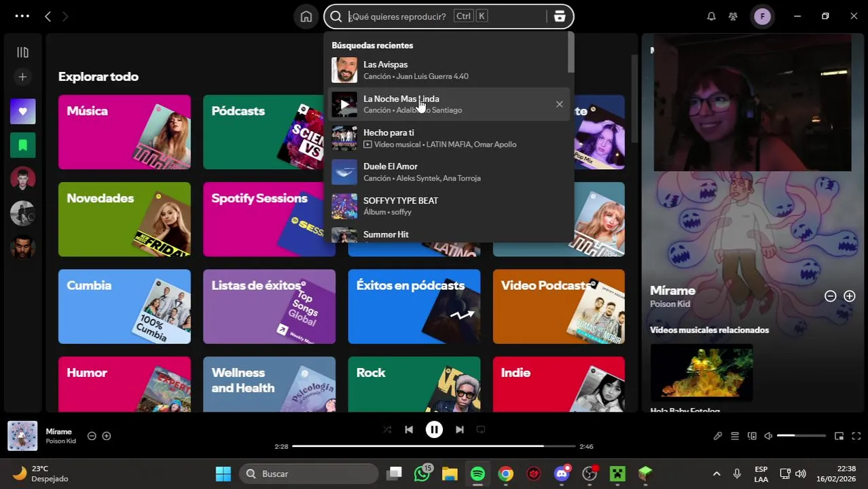The height and width of the screenshot is (489, 868).
Task: Open Éxitos en pódcasts card
Action: (414, 306)
